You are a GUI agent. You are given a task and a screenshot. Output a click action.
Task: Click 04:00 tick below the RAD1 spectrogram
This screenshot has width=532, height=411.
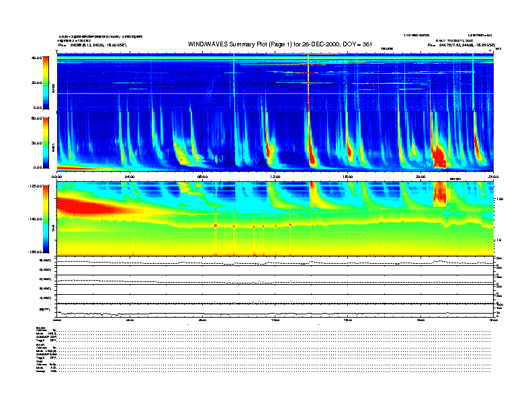click(130, 177)
